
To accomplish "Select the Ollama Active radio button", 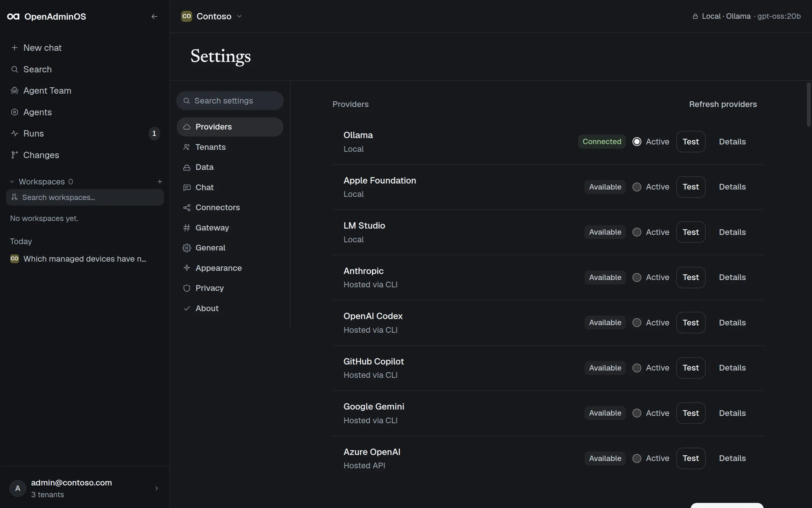I will coord(637,142).
